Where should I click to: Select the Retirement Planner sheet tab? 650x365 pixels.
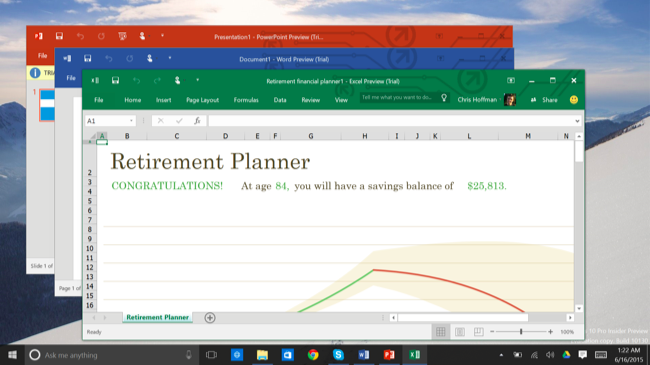click(158, 317)
